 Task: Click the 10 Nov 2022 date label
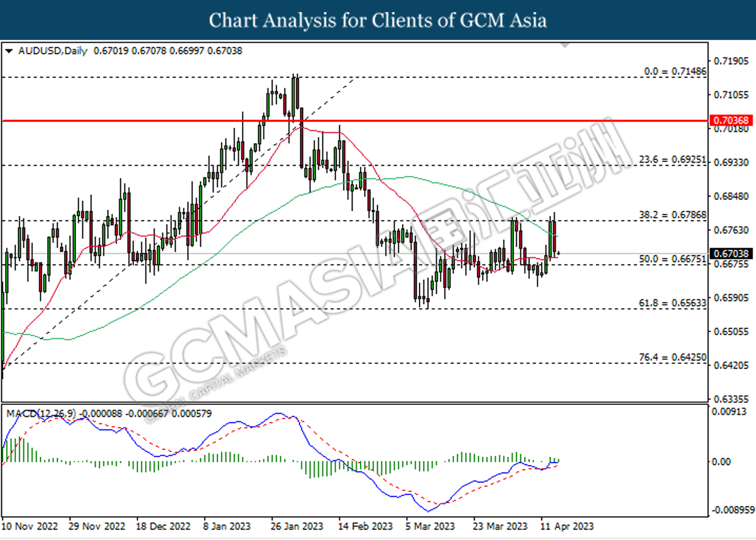(x=30, y=526)
